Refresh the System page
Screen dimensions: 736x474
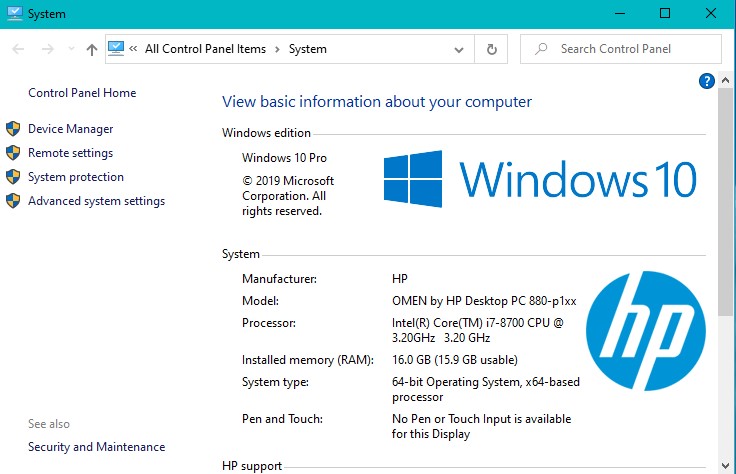coord(491,49)
